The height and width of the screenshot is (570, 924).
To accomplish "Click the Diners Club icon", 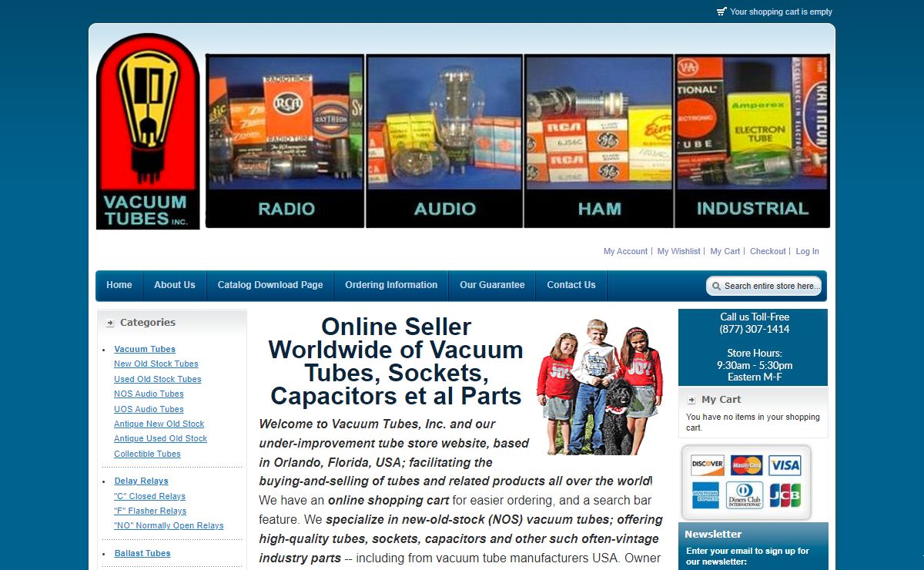I will (x=745, y=495).
